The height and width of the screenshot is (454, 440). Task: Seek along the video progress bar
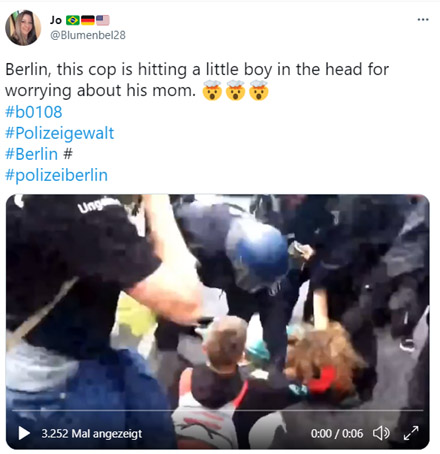point(218,411)
